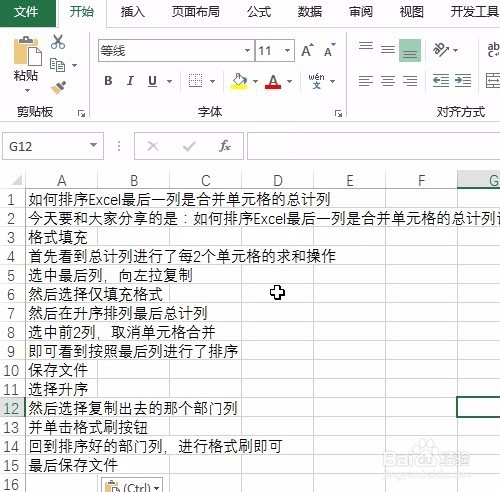Apply the borders icon
500x492 pixels.
(x=195, y=81)
